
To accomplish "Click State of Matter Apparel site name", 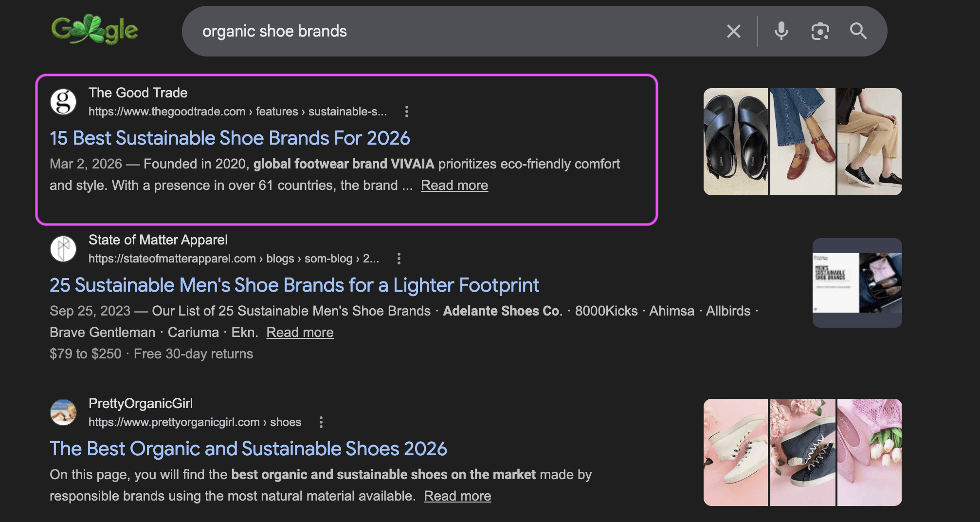I will coord(158,240).
